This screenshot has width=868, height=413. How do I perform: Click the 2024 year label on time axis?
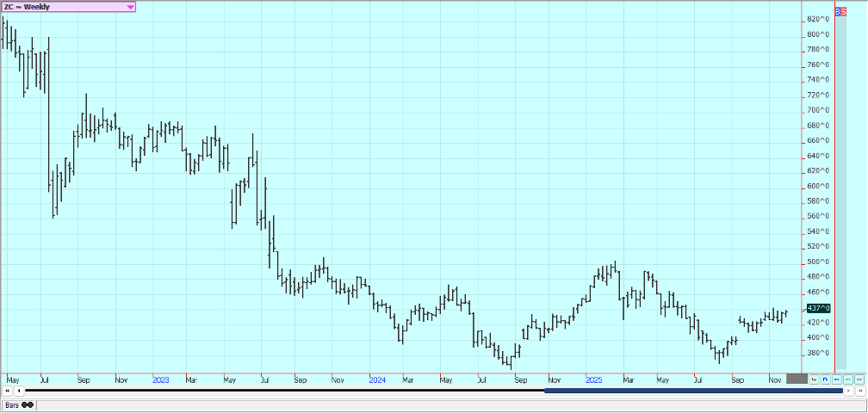pos(377,379)
